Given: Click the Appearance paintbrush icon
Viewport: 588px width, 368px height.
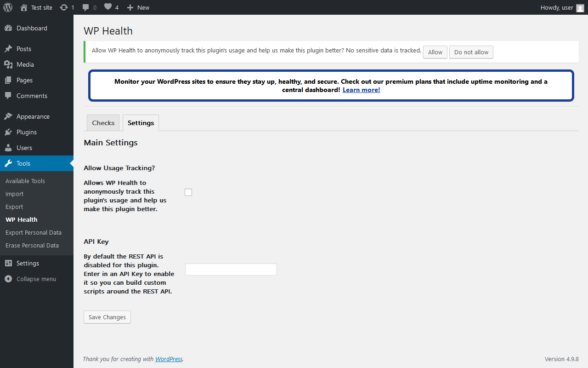Looking at the screenshot, I should [8, 116].
